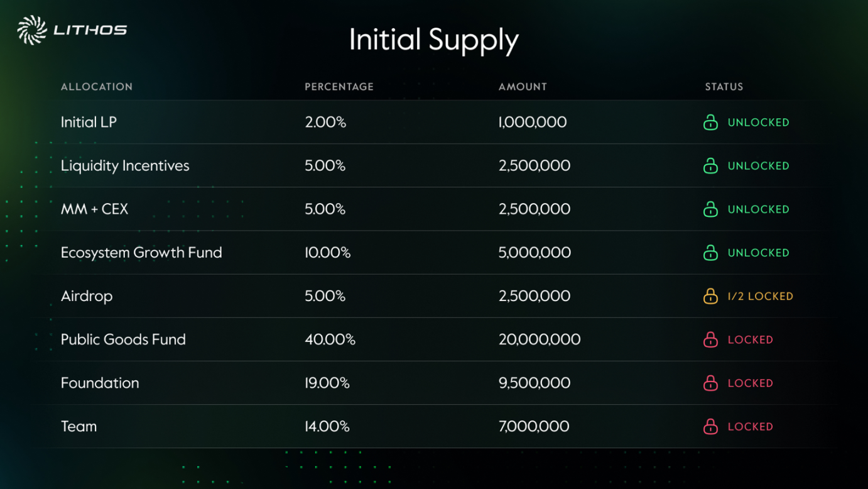
Task: Click the green lock icon beside MM + CEX
Action: point(710,209)
